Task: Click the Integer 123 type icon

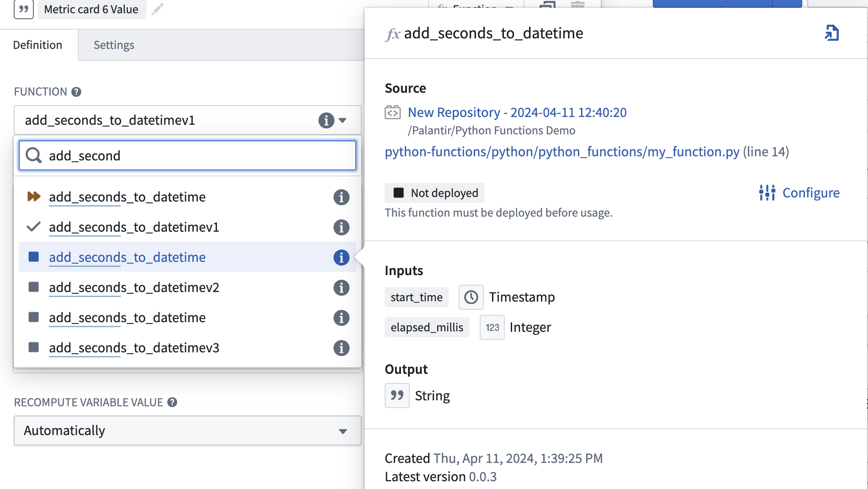Action: [x=492, y=327]
